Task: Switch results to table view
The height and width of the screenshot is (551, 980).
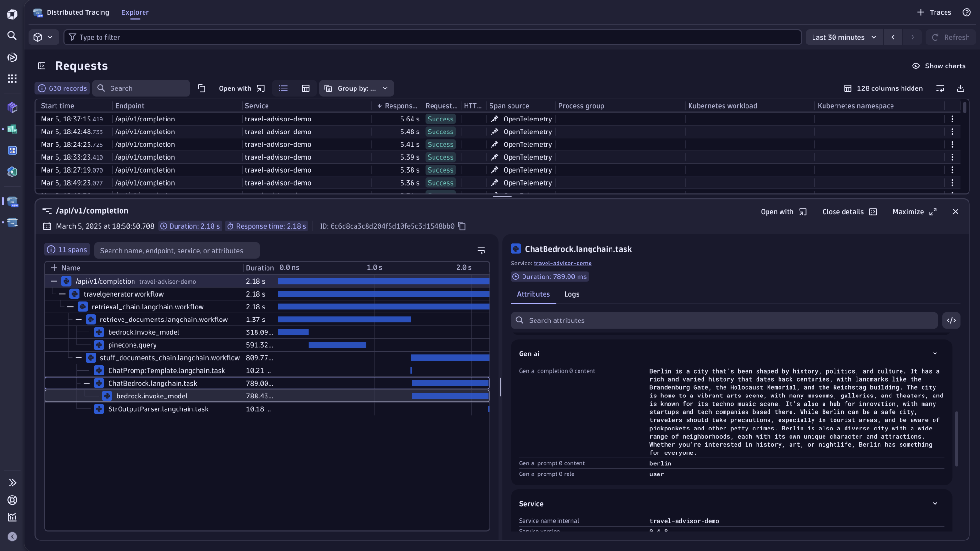Action: pos(305,88)
